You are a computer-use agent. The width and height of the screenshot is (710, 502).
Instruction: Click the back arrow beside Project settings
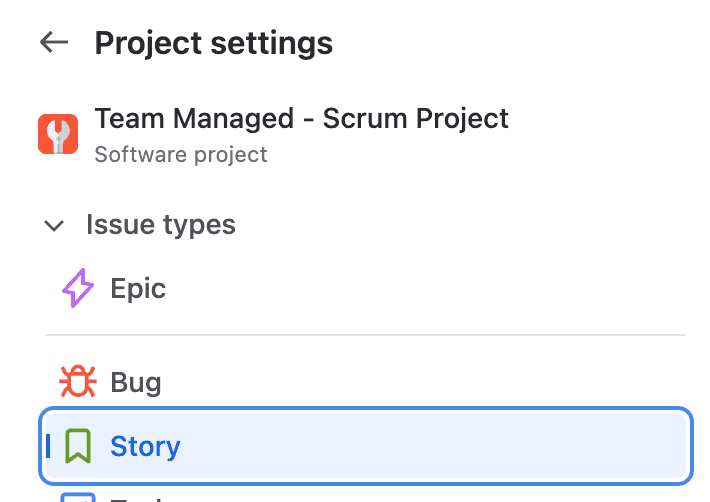coord(54,43)
